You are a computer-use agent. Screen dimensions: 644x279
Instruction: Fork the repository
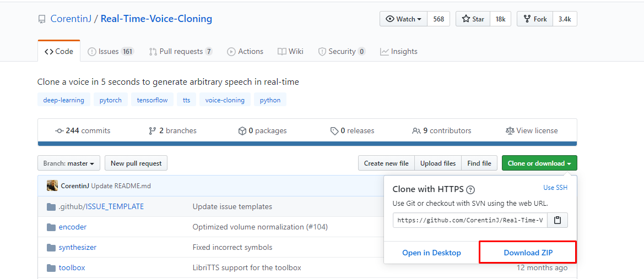pyautogui.click(x=534, y=19)
